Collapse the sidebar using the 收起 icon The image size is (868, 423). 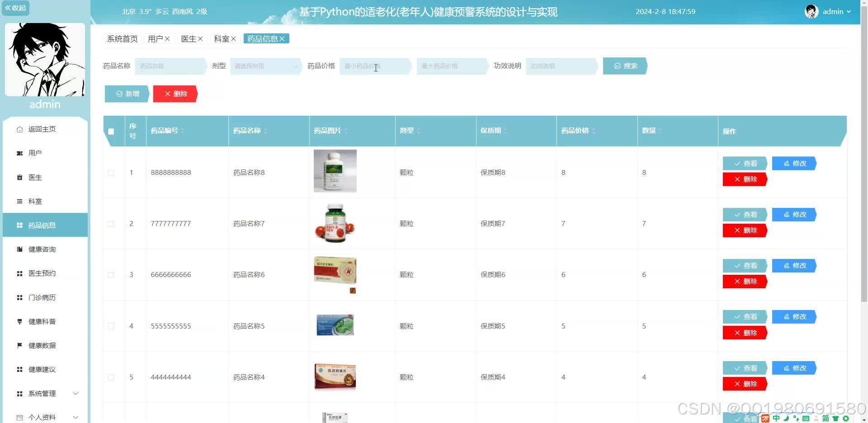click(15, 8)
